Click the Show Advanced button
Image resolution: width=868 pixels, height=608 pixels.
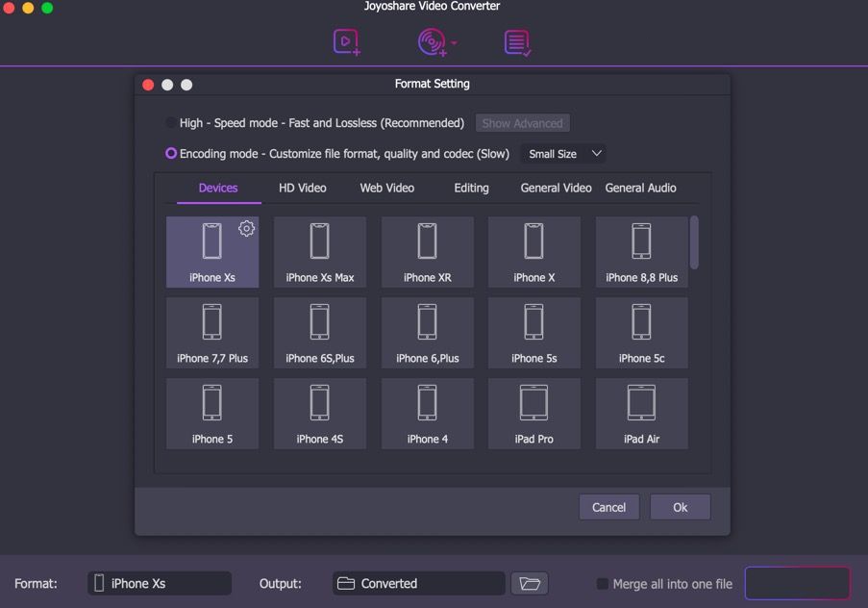pos(523,123)
